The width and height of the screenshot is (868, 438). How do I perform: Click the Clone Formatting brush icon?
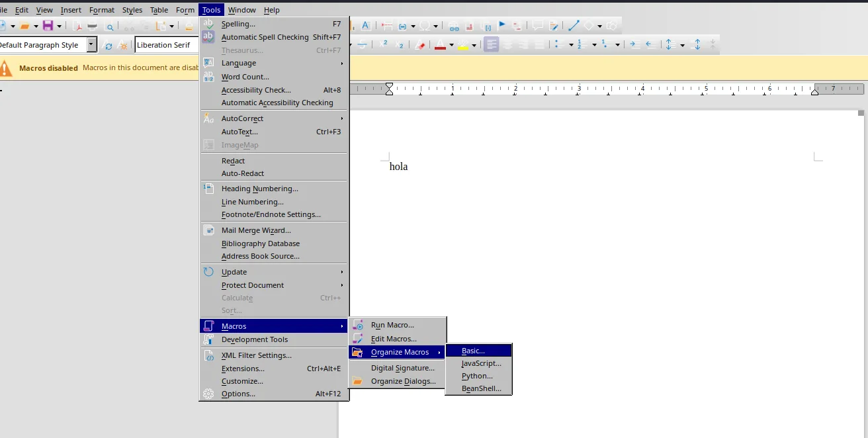click(x=189, y=26)
